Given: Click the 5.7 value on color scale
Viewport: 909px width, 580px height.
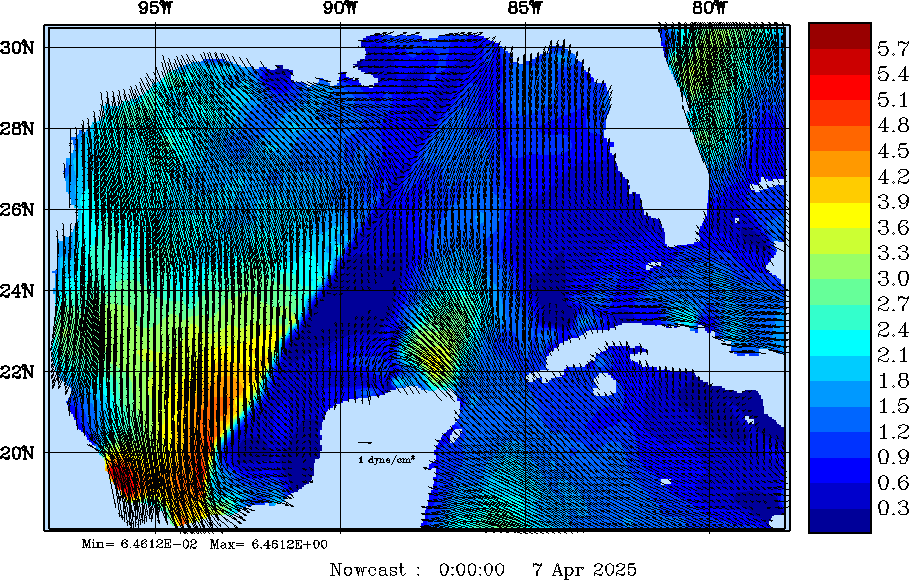Looking at the screenshot, I should 893,49.
